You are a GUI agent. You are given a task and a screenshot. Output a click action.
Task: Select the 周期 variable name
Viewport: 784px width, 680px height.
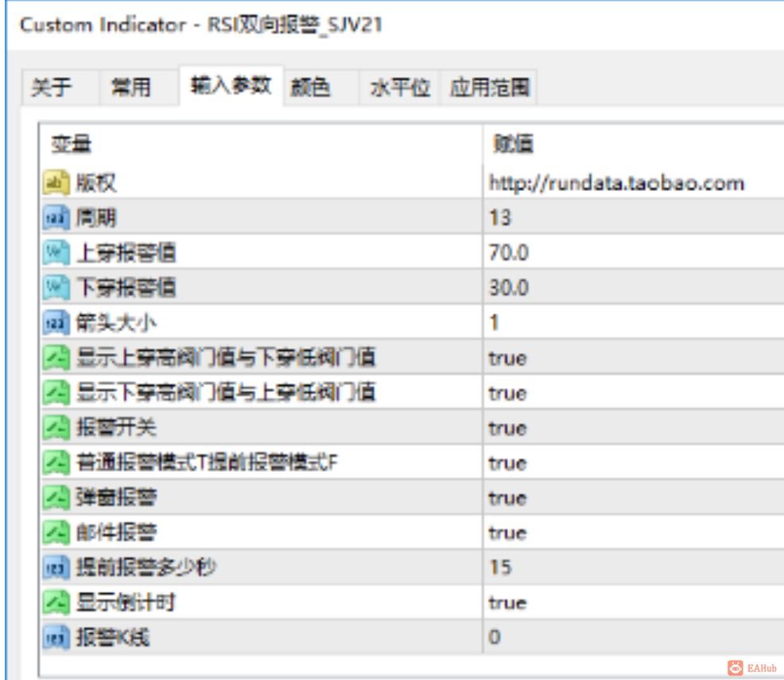coord(96,218)
